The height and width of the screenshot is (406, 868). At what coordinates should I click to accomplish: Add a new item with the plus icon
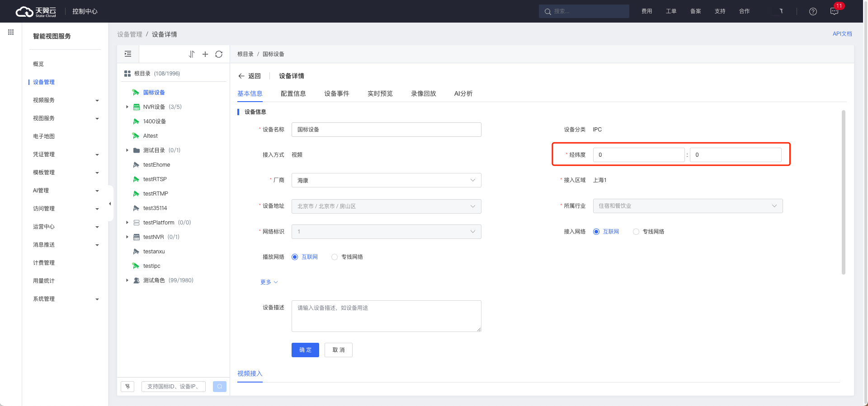(x=205, y=54)
